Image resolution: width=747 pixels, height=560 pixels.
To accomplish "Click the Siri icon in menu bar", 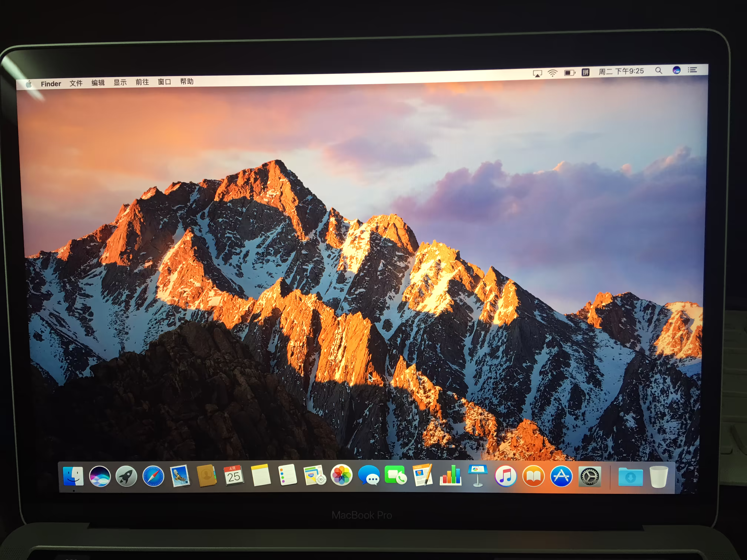I will (x=676, y=70).
